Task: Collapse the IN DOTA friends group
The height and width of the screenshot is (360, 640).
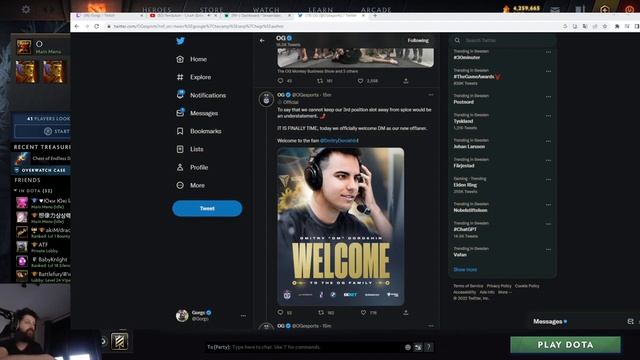Action: (16, 191)
